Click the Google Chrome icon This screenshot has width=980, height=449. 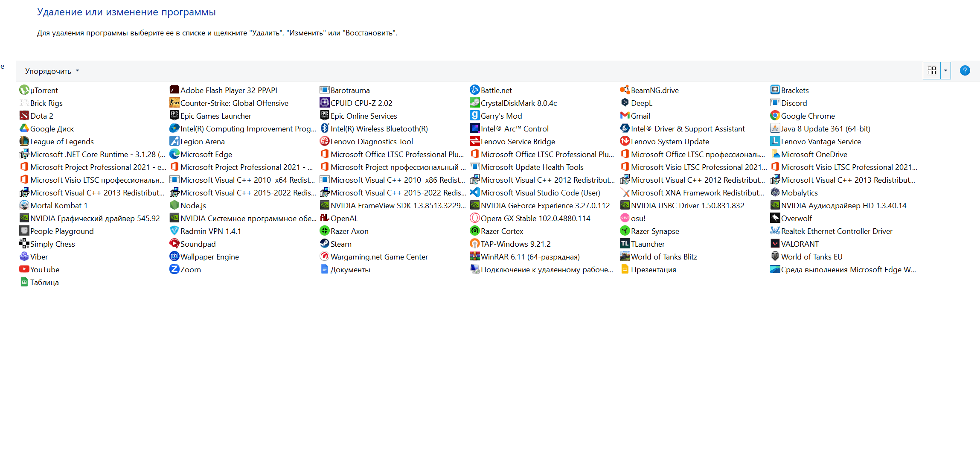point(775,116)
